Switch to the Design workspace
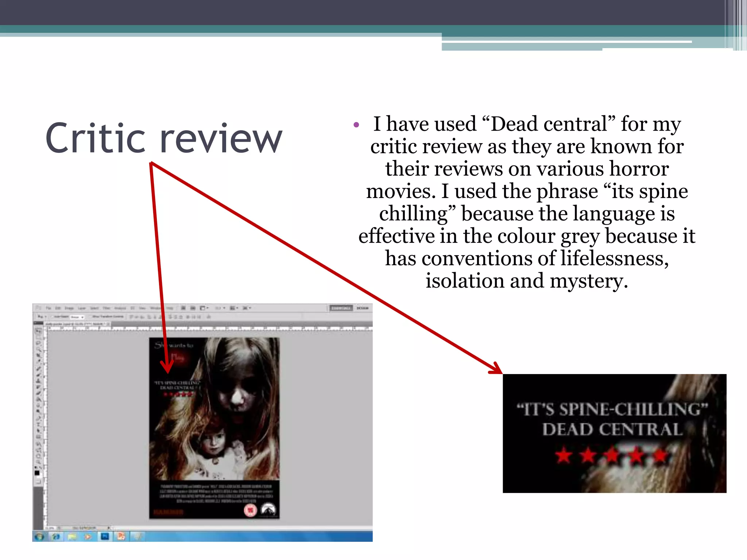The width and height of the screenshot is (747, 560). [x=363, y=308]
